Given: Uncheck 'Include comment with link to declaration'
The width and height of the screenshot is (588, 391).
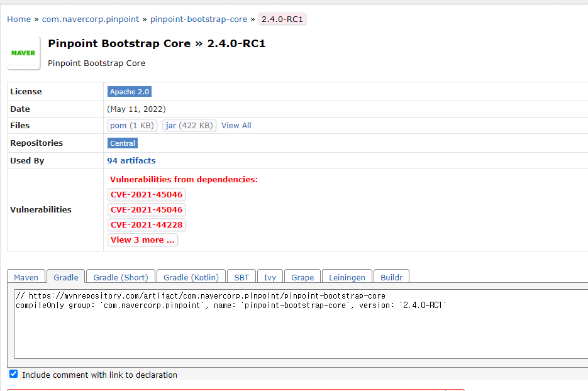Looking at the screenshot, I should pos(13,373).
